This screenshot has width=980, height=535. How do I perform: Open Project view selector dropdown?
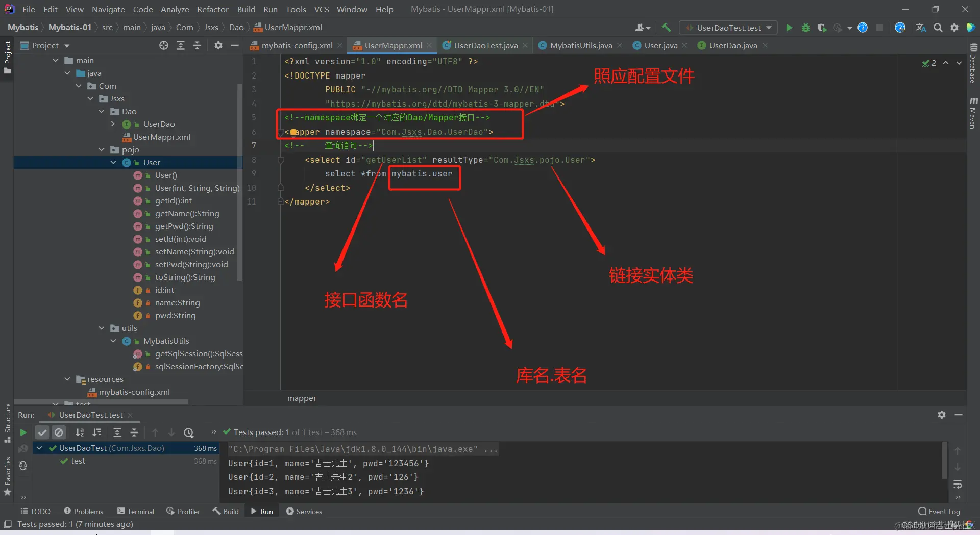(45, 45)
